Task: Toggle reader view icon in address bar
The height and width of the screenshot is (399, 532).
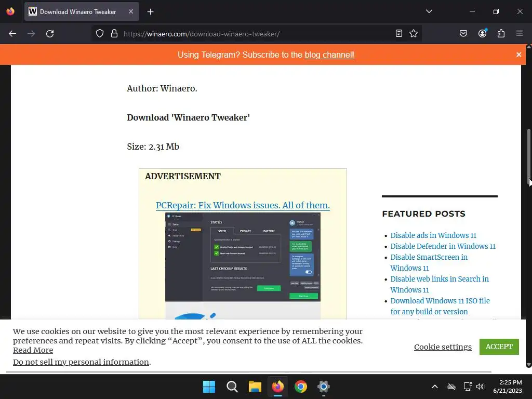Action: coord(399,33)
